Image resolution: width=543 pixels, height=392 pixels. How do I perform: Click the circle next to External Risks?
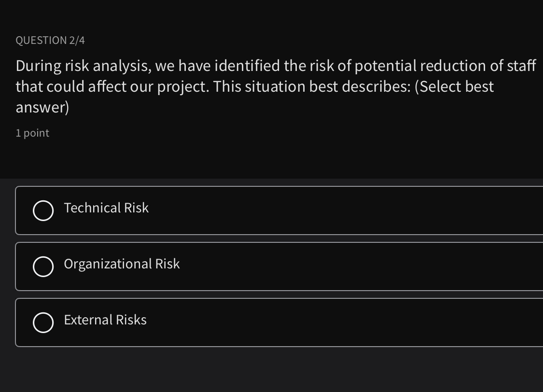coord(43,322)
